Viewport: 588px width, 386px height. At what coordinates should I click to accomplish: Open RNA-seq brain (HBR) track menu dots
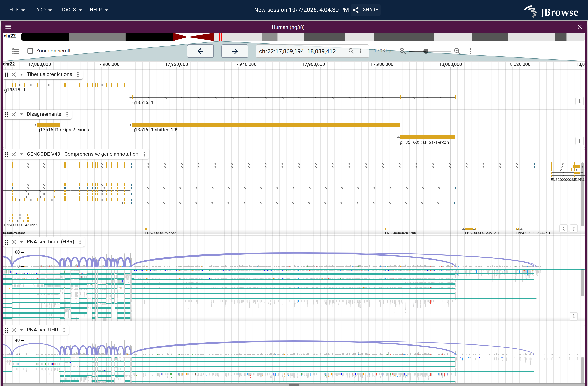coord(80,242)
